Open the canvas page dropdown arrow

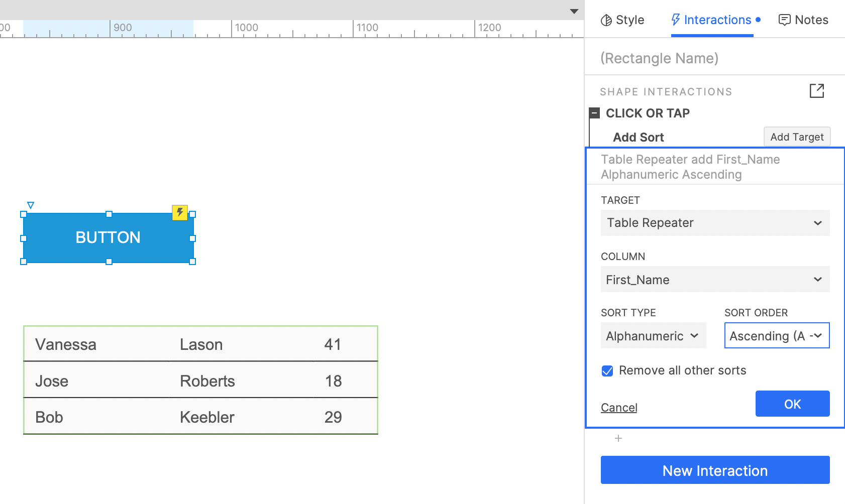[574, 11]
